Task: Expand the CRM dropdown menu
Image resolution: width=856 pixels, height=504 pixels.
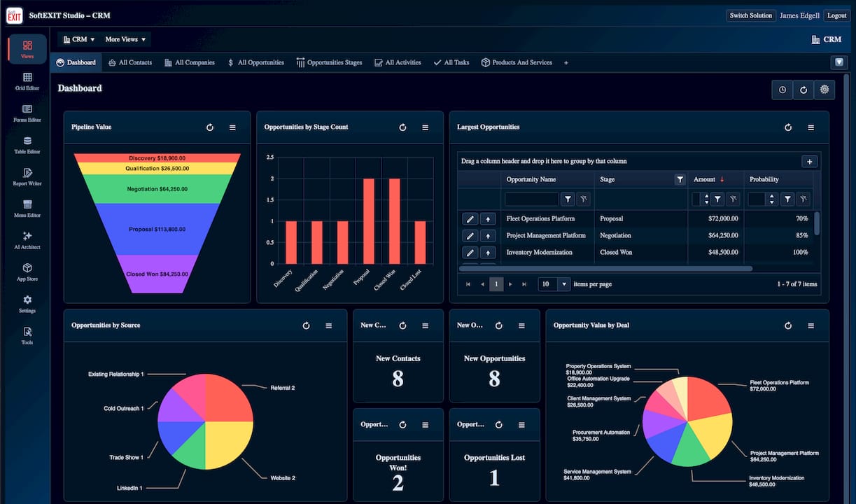Action: tap(78, 39)
